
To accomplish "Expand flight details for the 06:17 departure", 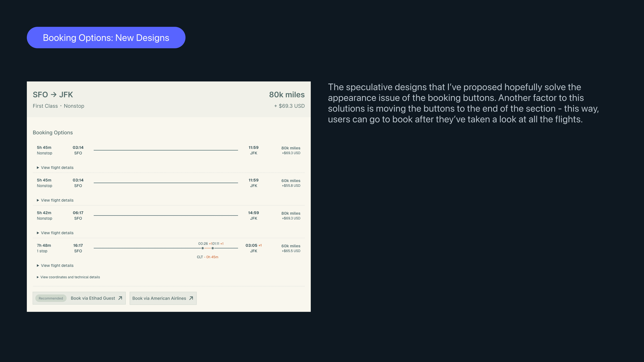I will point(57,233).
